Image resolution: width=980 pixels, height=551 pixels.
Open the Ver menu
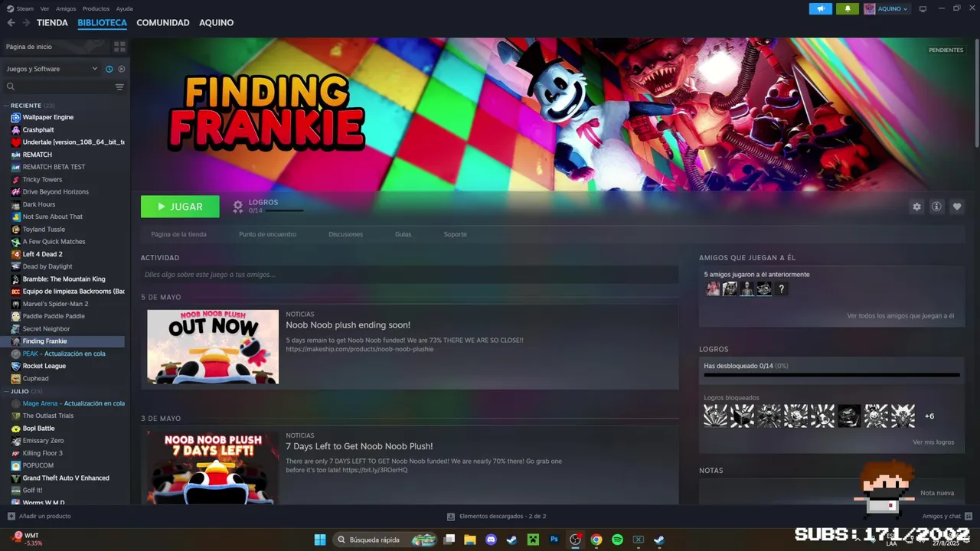pos(44,8)
